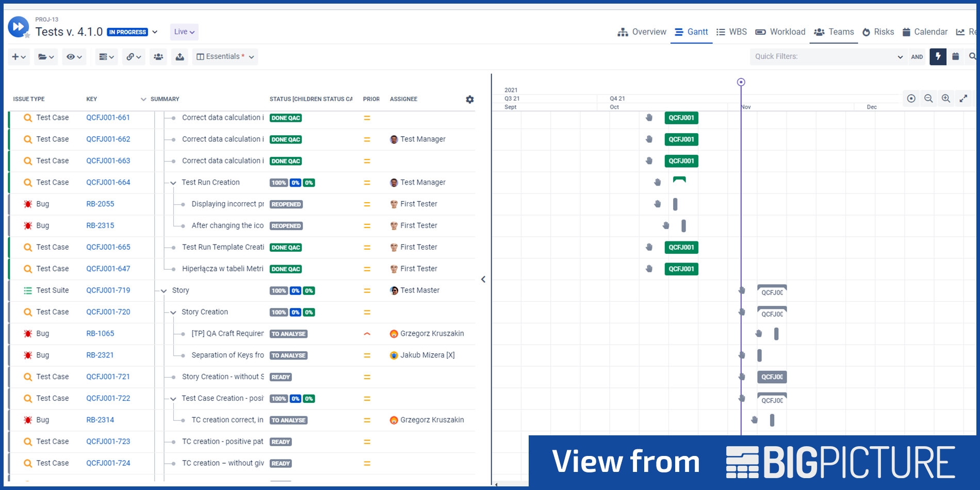This screenshot has width=980, height=490.
Task: Select the teams/resources icon in the toolbar
Action: [158, 57]
